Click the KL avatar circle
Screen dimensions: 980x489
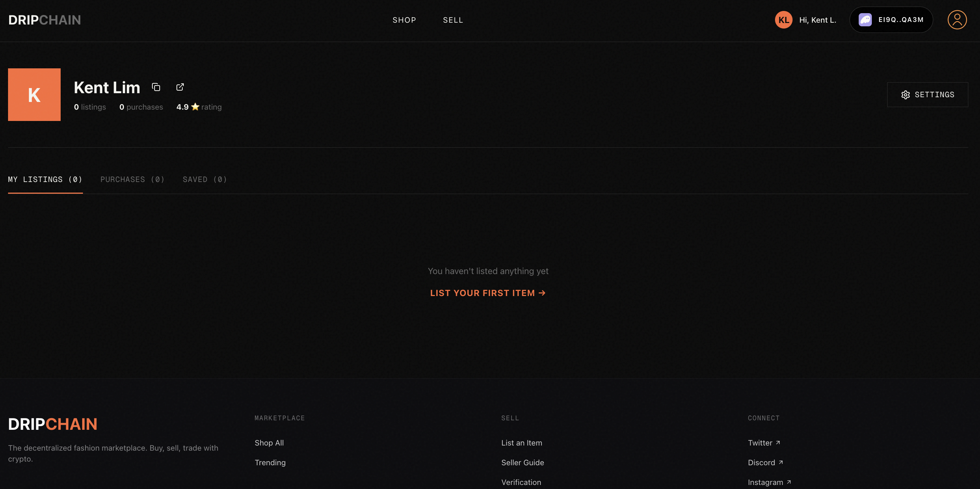pyautogui.click(x=783, y=20)
